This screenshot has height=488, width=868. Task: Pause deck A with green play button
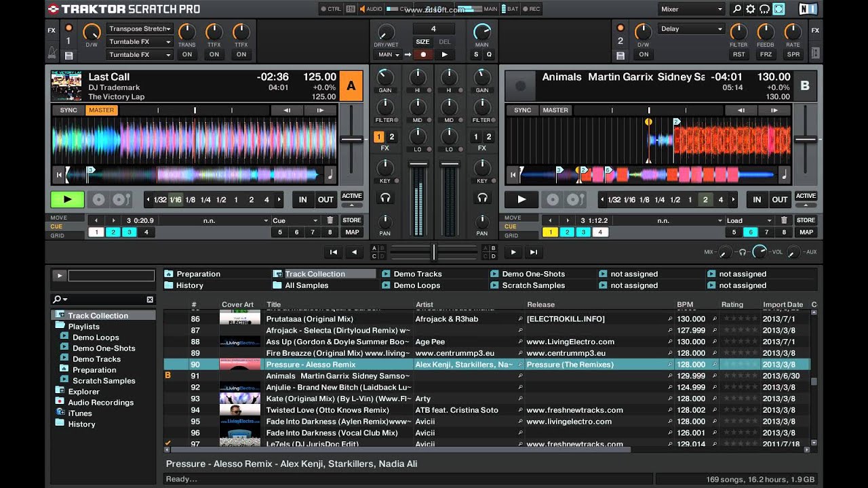[67, 199]
